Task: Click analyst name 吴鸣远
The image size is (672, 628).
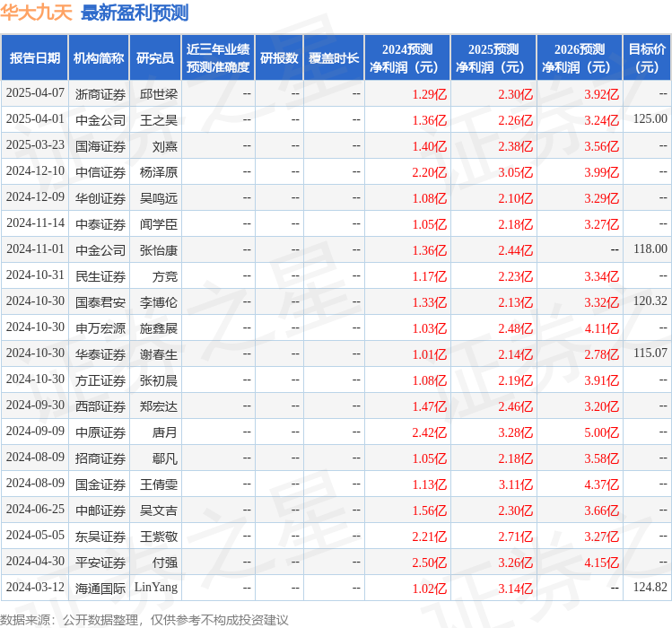Action: click(x=159, y=198)
